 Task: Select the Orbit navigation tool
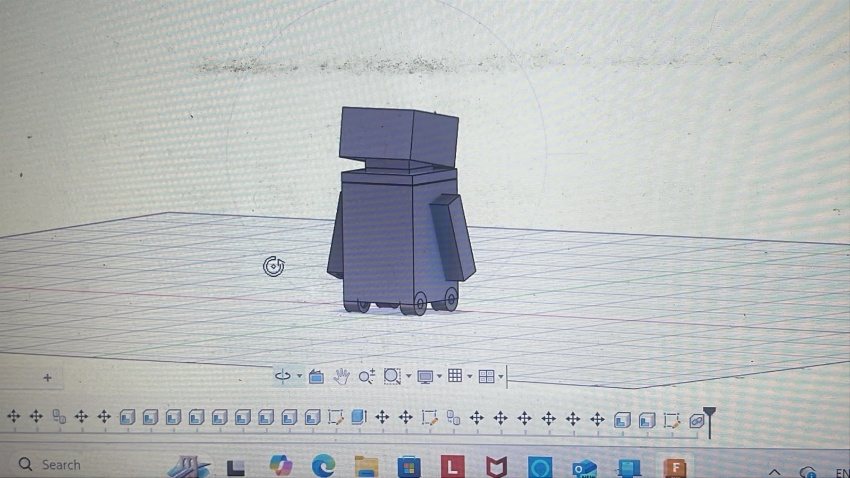point(282,376)
